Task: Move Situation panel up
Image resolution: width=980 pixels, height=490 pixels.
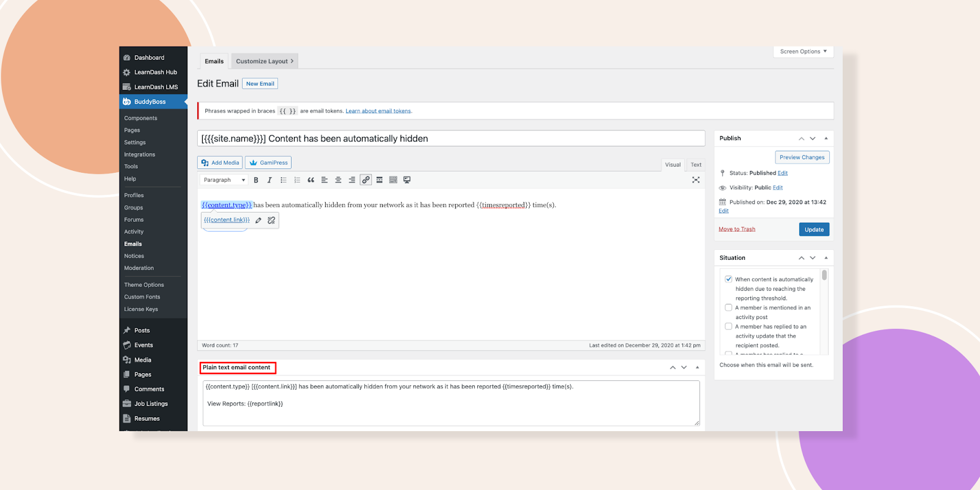Action: click(801, 258)
